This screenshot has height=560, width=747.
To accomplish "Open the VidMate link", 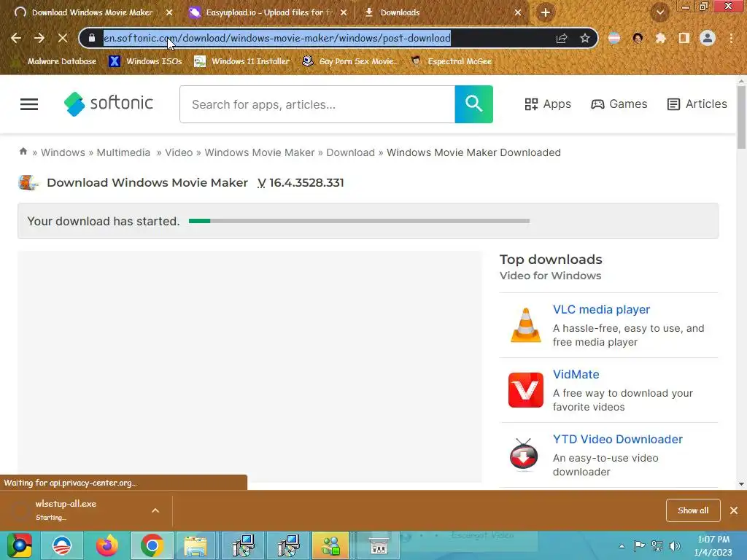I will coord(576,374).
